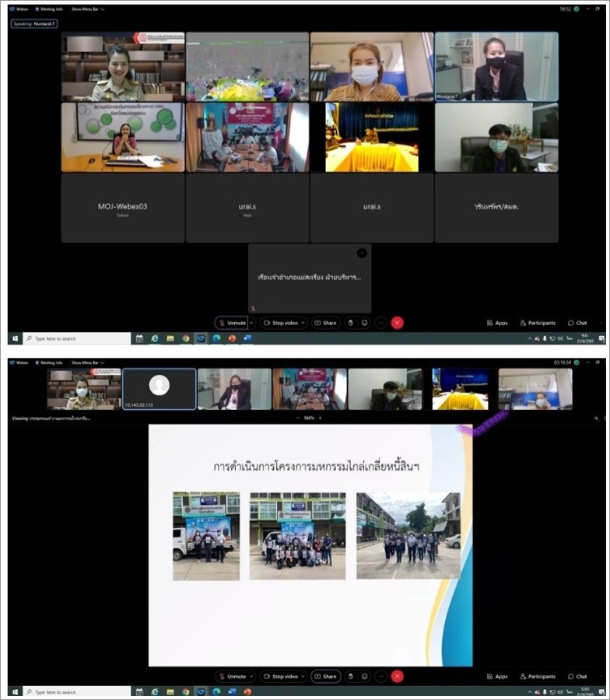Screen dimensions: 610x700
Task: Expand audio options arrow beside Unmute in grid view
Action: tap(251, 323)
